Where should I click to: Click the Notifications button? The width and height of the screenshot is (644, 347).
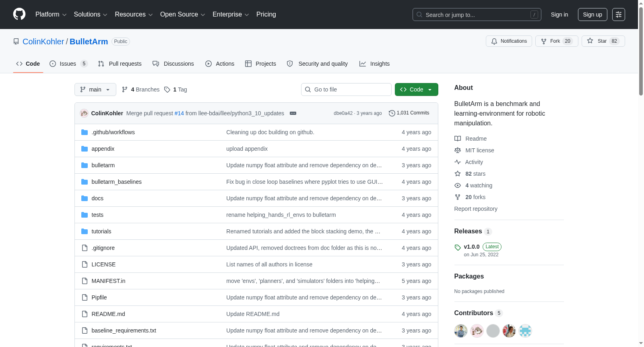509,41
